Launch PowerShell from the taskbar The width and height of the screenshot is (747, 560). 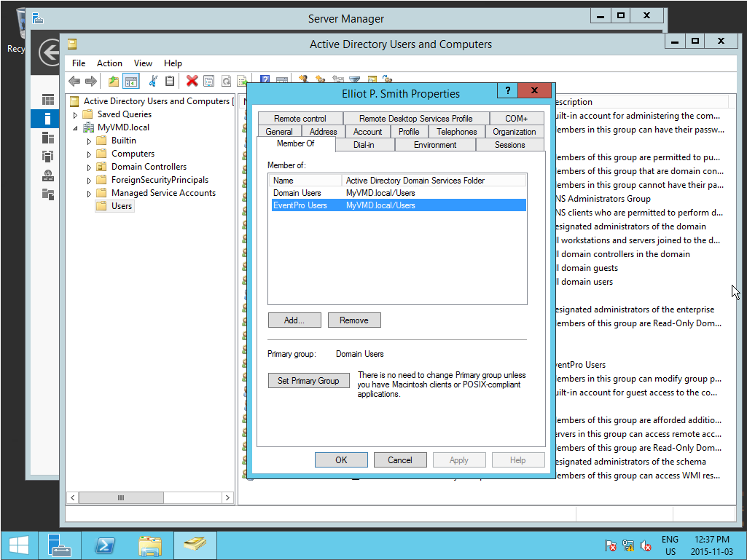pyautogui.click(x=105, y=545)
